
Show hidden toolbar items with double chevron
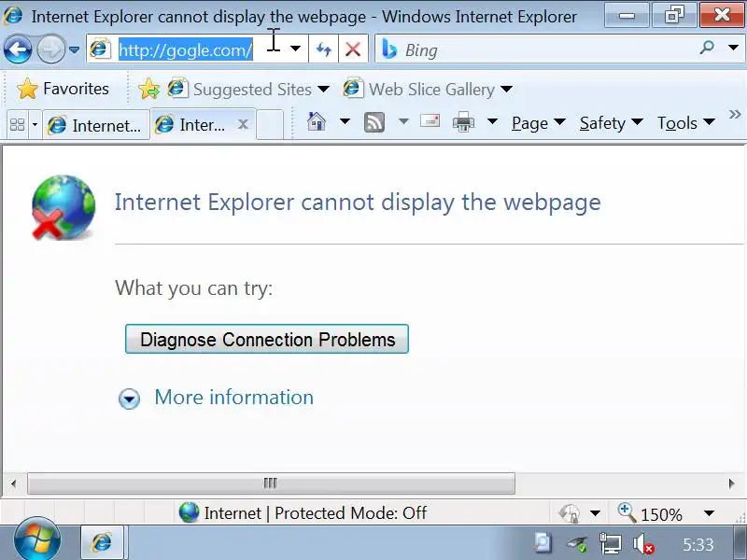735,114
